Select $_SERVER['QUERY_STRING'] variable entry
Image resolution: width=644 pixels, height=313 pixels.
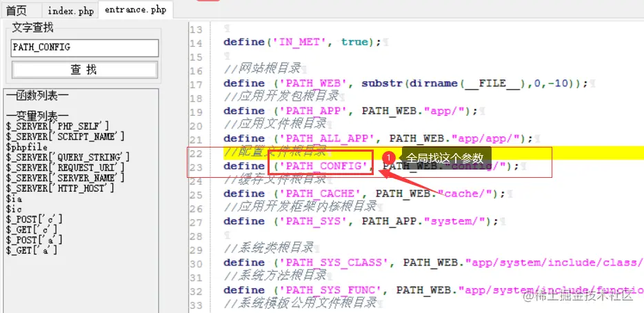(68, 157)
